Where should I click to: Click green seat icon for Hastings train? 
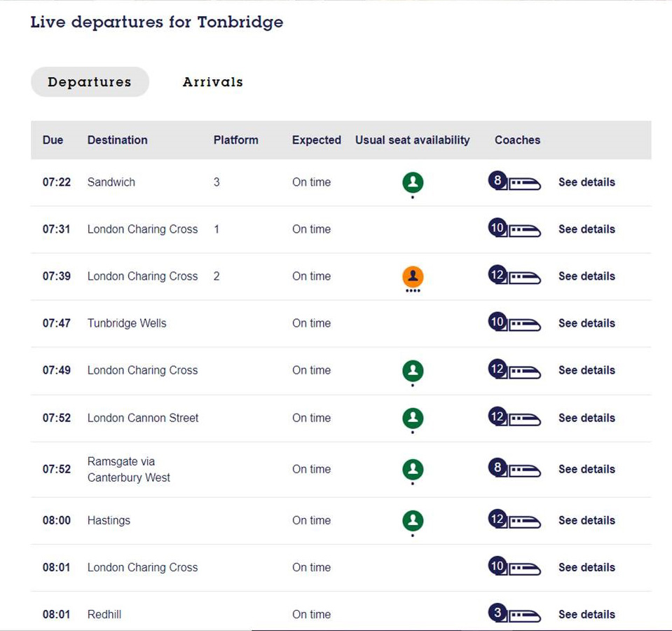(413, 520)
